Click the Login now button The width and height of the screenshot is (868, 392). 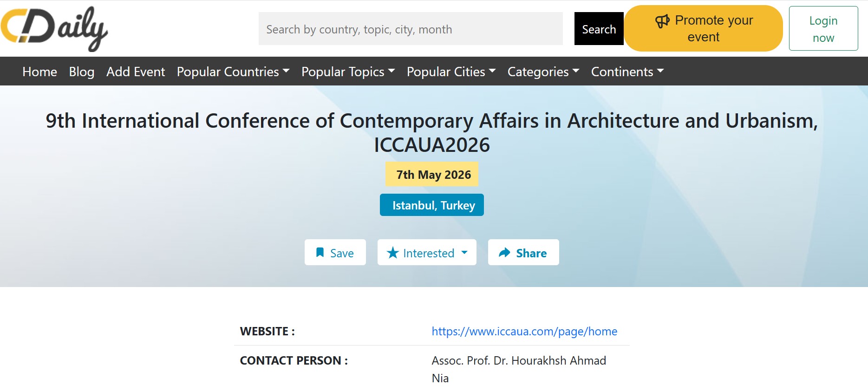[823, 29]
